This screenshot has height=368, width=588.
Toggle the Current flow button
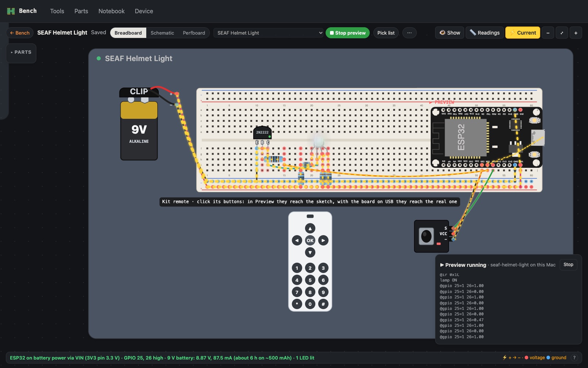click(x=523, y=33)
